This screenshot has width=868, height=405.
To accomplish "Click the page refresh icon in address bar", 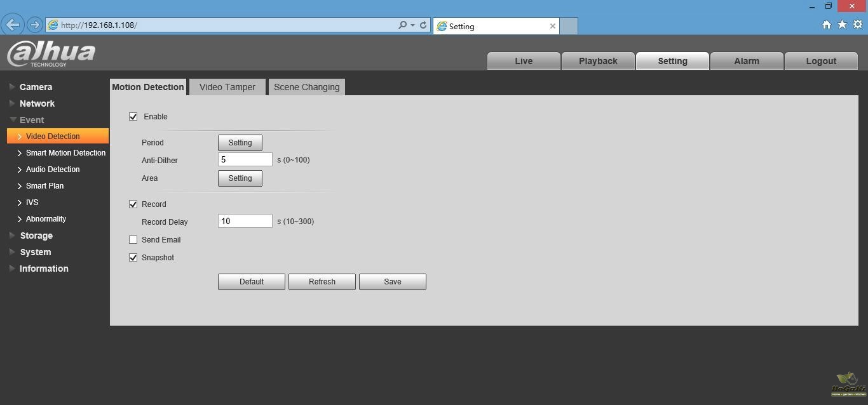I will point(423,25).
